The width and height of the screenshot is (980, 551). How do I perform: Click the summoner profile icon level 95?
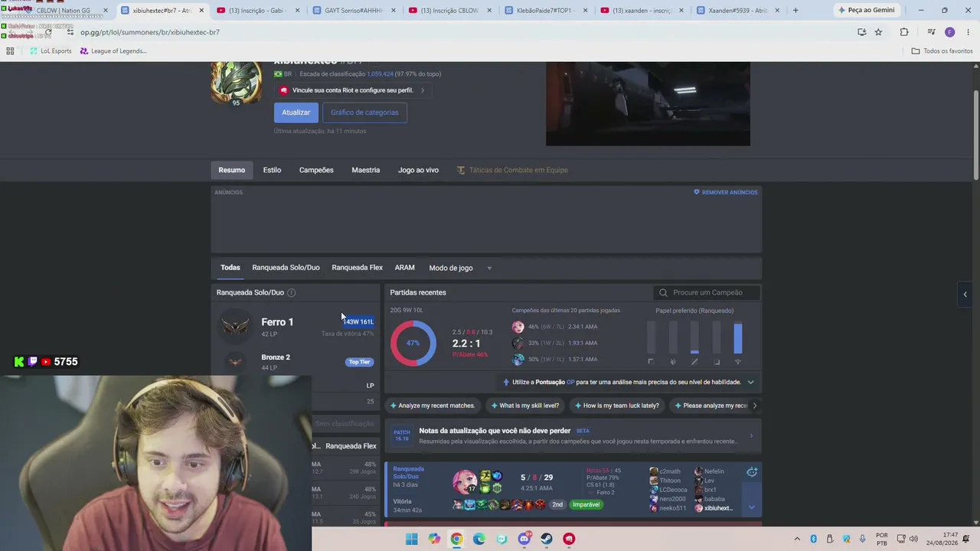236,82
